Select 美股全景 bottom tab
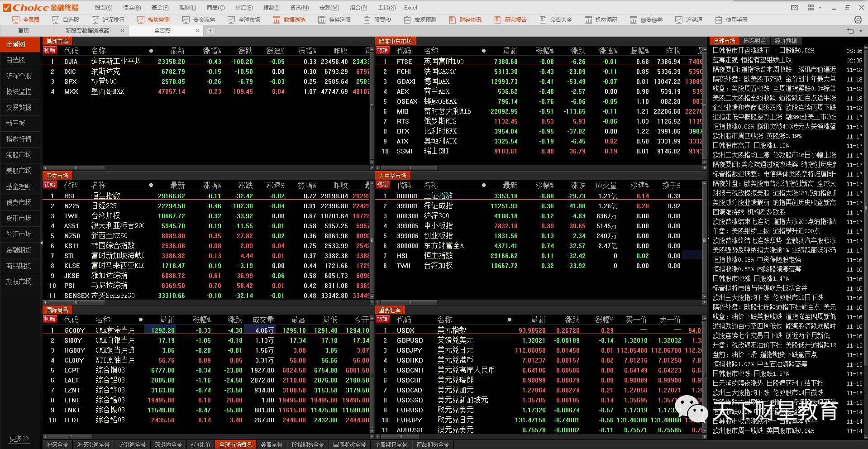This screenshot has width=868, height=449. click(272, 444)
